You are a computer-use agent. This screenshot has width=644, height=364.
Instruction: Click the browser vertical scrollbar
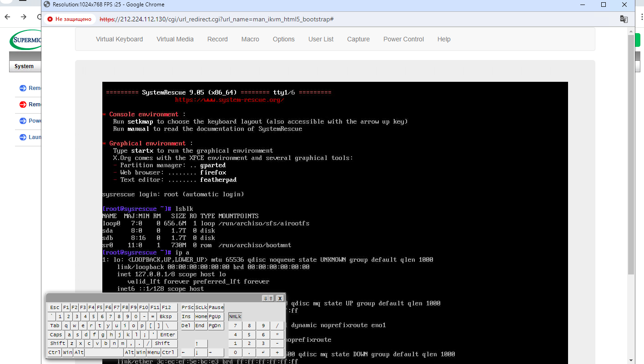point(631,155)
